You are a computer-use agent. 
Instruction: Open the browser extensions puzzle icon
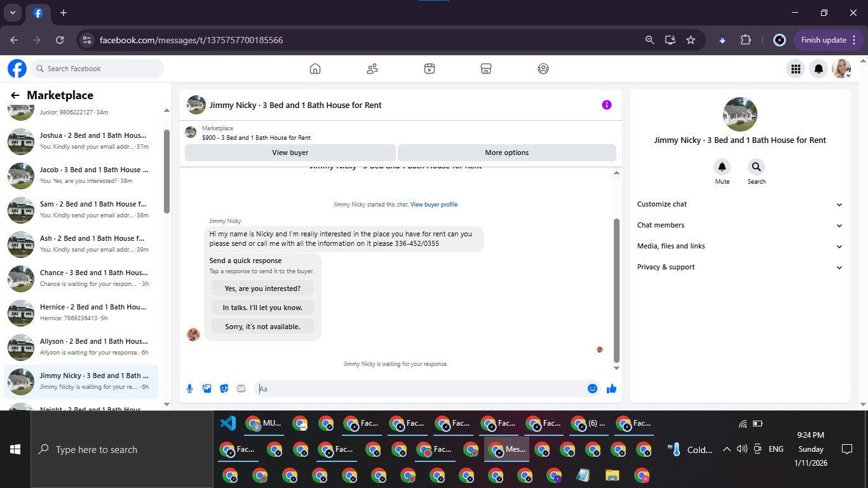746,40
